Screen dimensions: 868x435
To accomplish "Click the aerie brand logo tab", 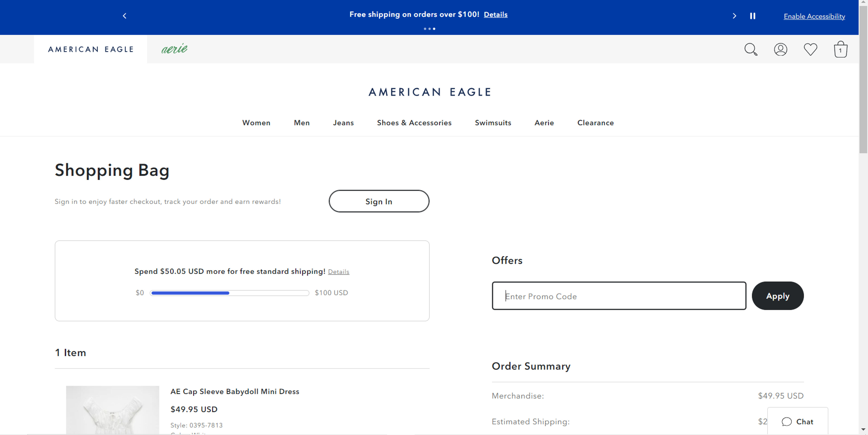I will click(174, 49).
